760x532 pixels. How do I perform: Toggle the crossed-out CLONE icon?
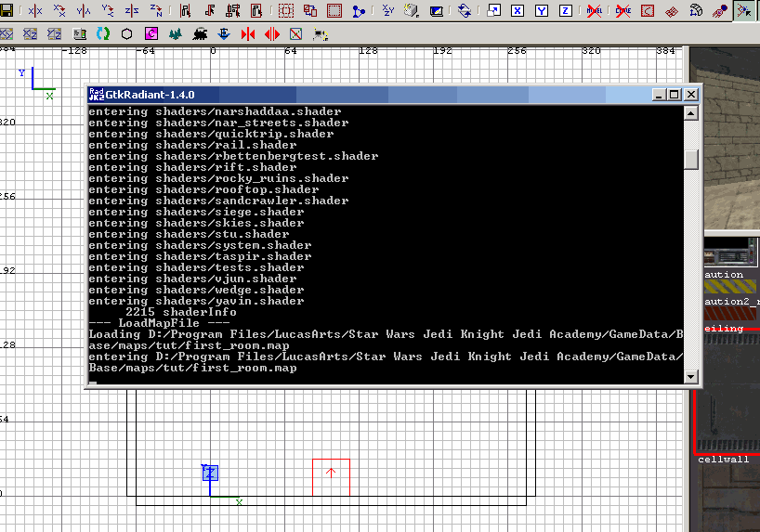point(622,10)
